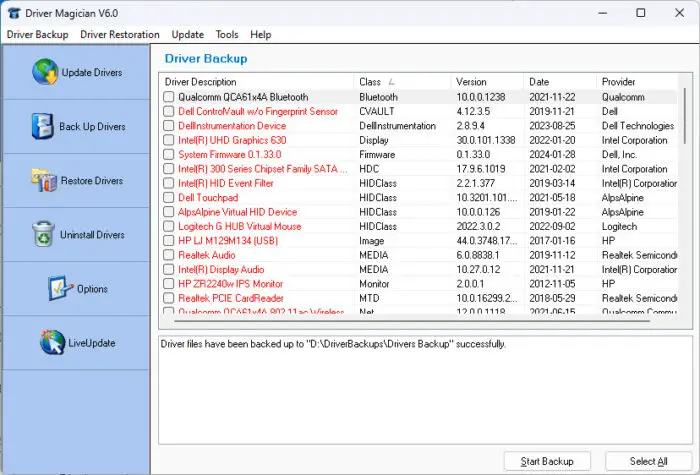Tick the Intel HID Event Filter checkbox

pyautogui.click(x=168, y=183)
